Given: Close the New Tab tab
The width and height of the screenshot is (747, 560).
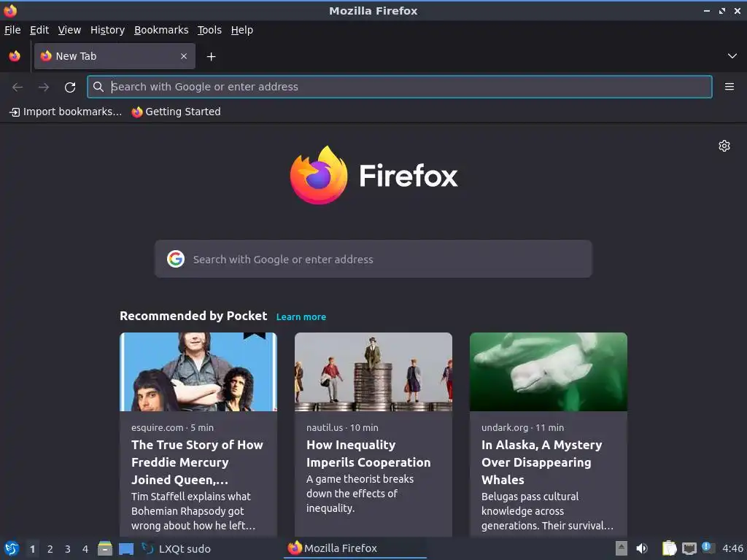Looking at the screenshot, I should 184,56.
